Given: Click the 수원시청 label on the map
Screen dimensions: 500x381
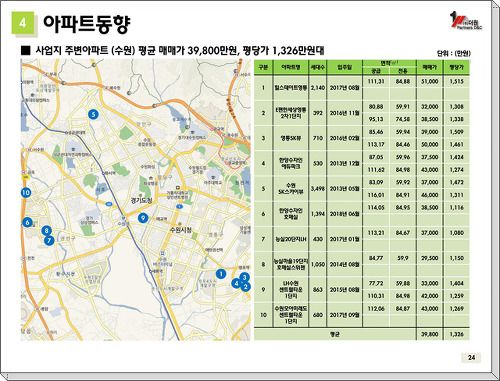Looking at the screenshot, I should click(181, 230).
